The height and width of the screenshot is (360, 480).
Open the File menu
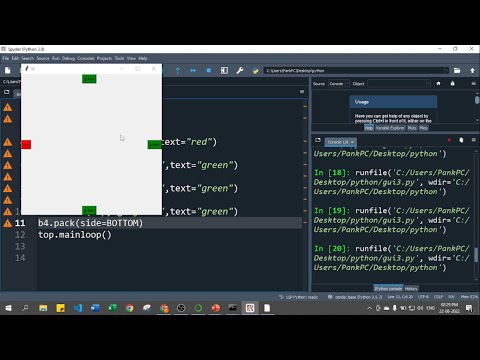pyautogui.click(x=6, y=58)
